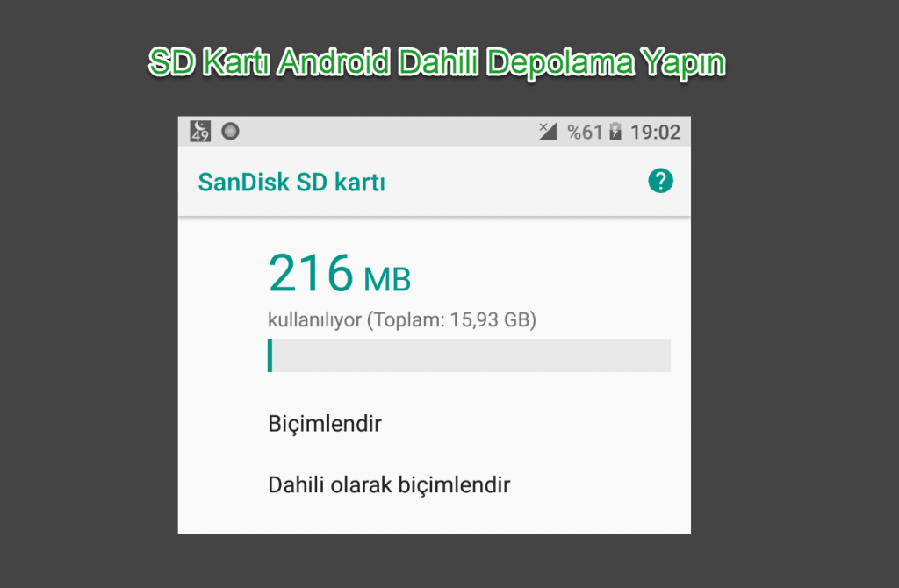Tap the circular recording notification icon
The height and width of the screenshot is (588, 899).
[231, 132]
